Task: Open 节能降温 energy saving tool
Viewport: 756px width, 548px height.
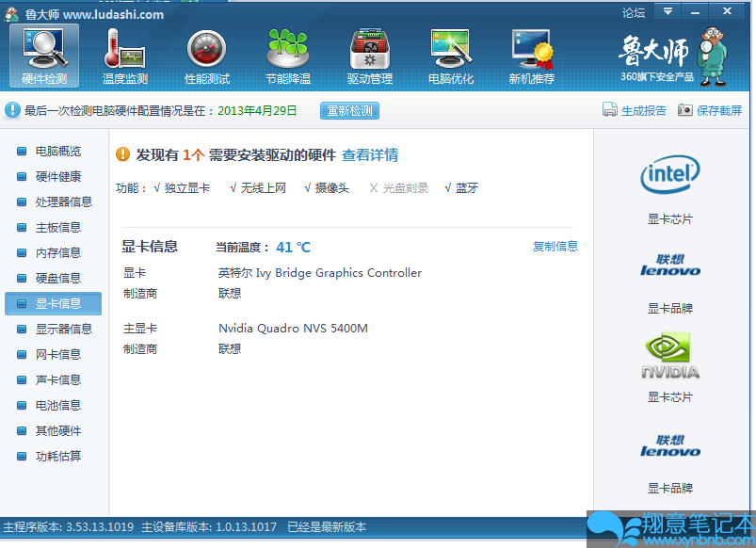Action: pyautogui.click(x=288, y=56)
